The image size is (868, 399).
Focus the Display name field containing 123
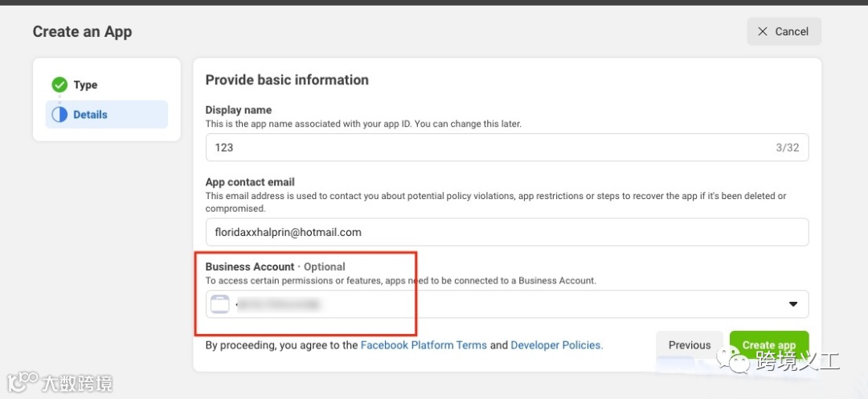pyautogui.click(x=482, y=148)
